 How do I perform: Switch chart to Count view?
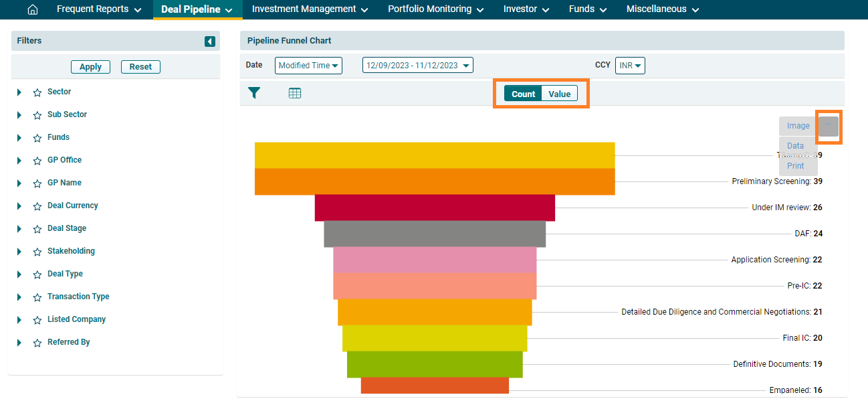[523, 94]
